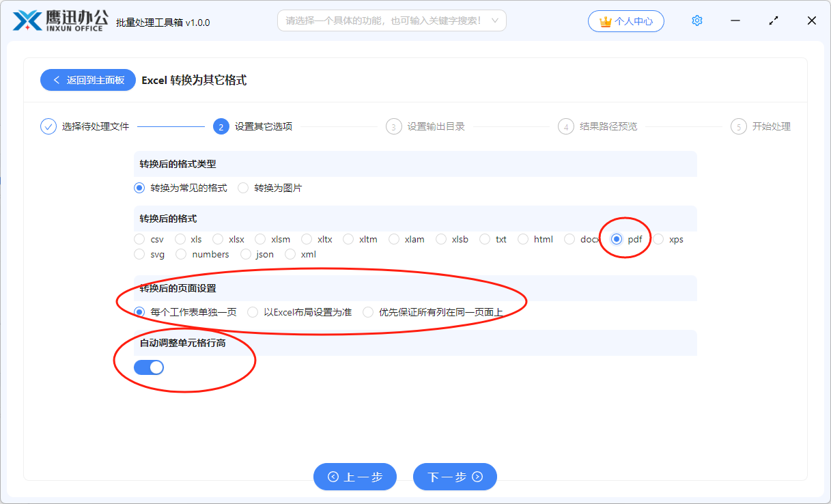The width and height of the screenshot is (831, 504).
Task: Maximize the window with the expand icon
Action: (774, 20)
